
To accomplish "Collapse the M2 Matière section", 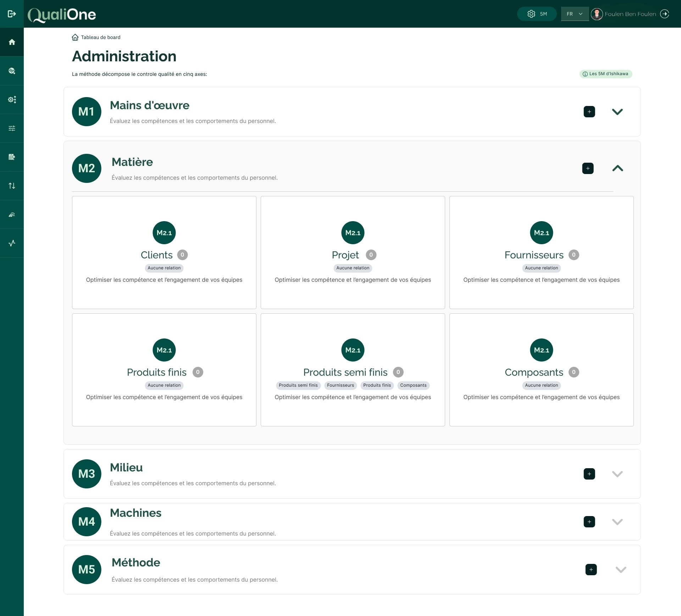I will [617, 168].
